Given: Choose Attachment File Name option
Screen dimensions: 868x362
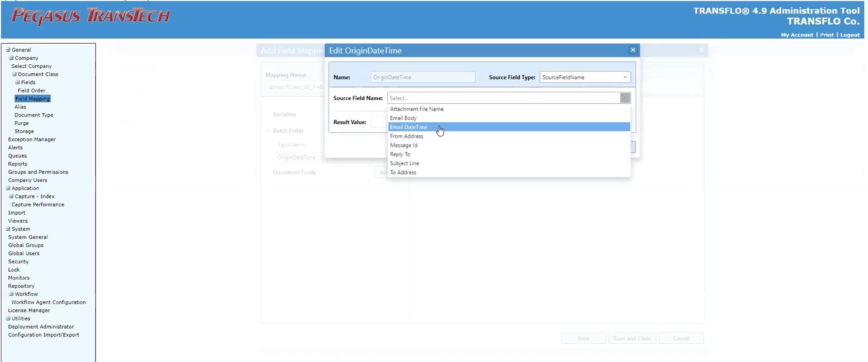Looking at the screenshot, I should coord(416,109).
